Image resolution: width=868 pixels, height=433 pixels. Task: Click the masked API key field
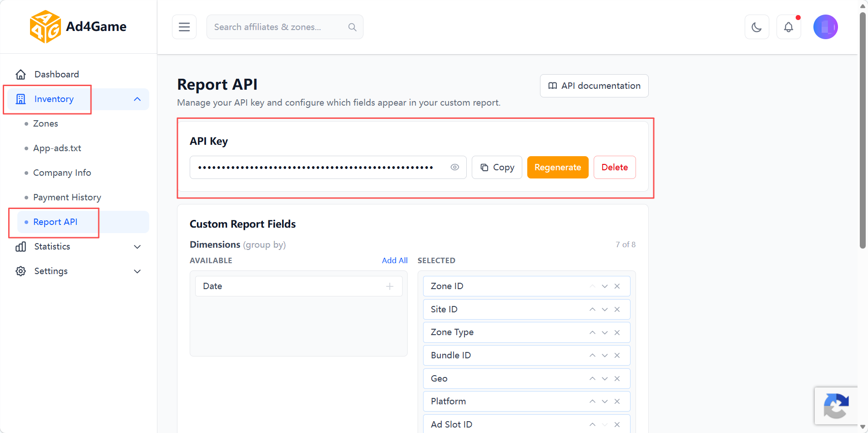[328, 167]
